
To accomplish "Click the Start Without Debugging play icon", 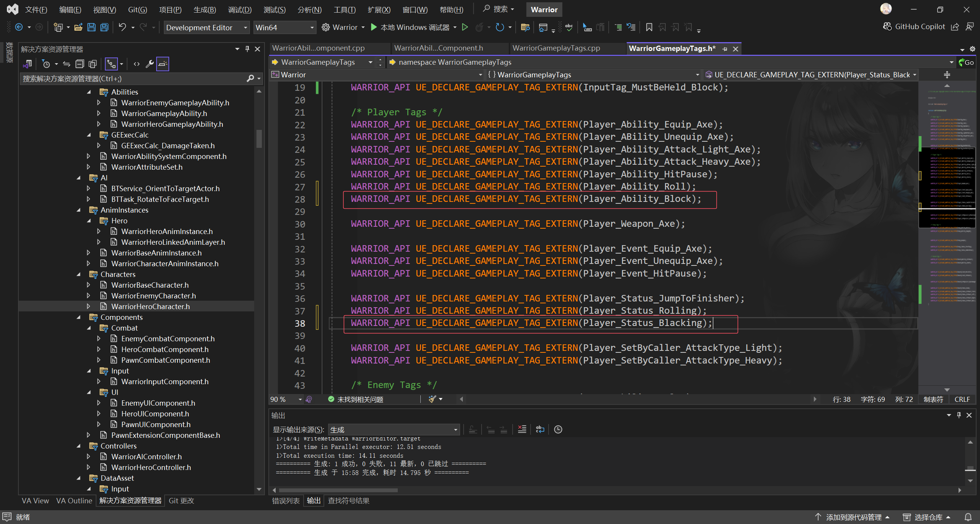I will click(x=465, y=27).
